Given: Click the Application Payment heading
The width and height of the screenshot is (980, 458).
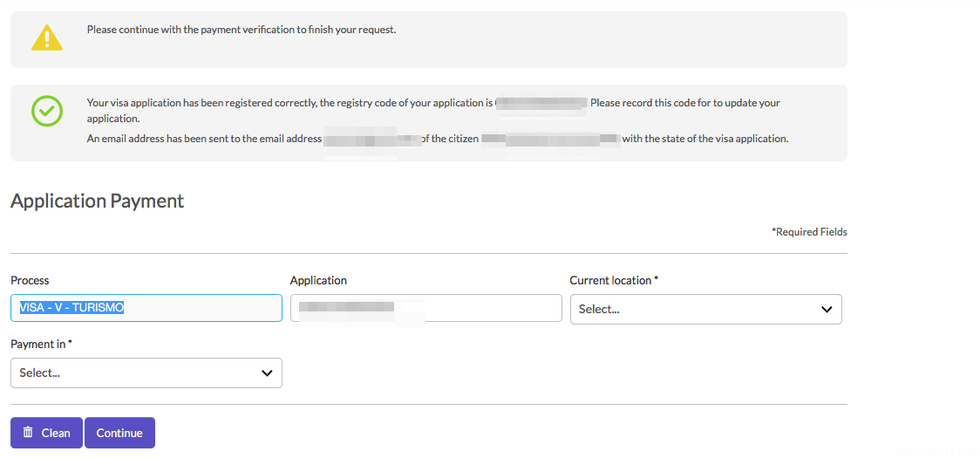Looking at the screenshot, I should click(97, 201).
